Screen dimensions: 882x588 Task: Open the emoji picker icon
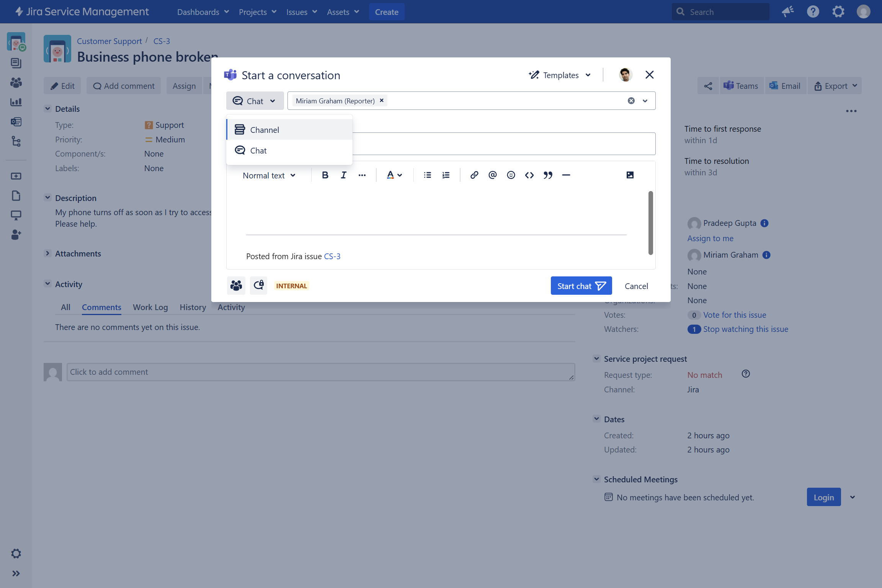[511, 175]
